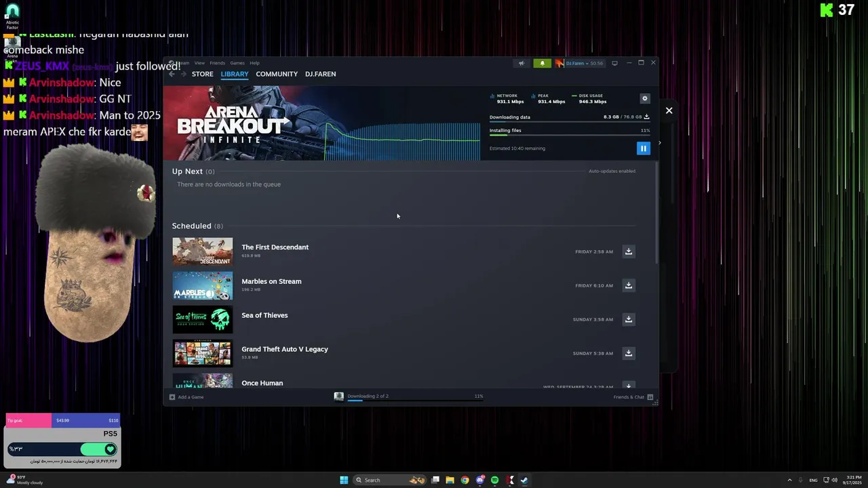This screenshot has height=488, width=868.
Task: Open Abiotic Factor desktop shortcut
Action: pos(12,17)
